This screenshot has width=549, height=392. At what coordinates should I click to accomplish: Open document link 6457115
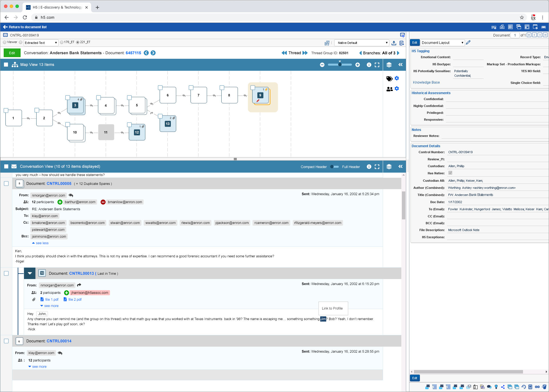[x=133, y=53]
